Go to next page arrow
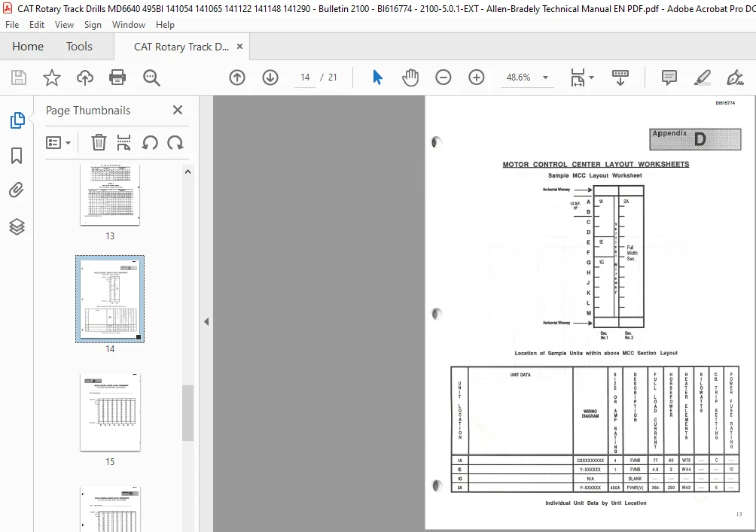 [x=270, y=78]
